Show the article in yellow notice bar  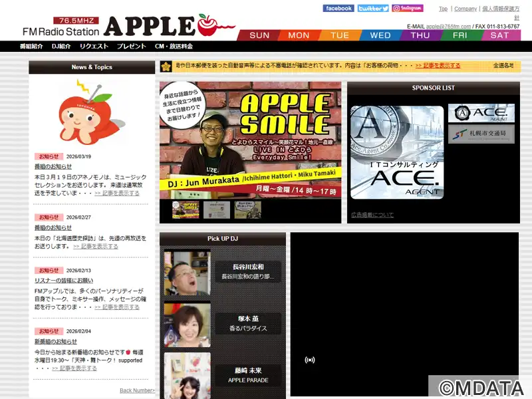click(x=438, y=65)
